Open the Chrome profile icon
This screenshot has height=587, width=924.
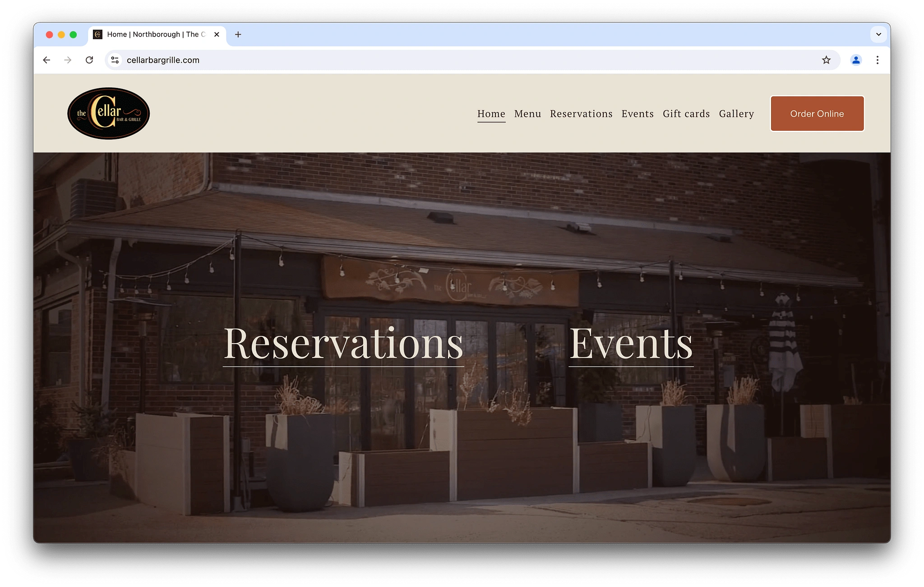tap(856, 60)
